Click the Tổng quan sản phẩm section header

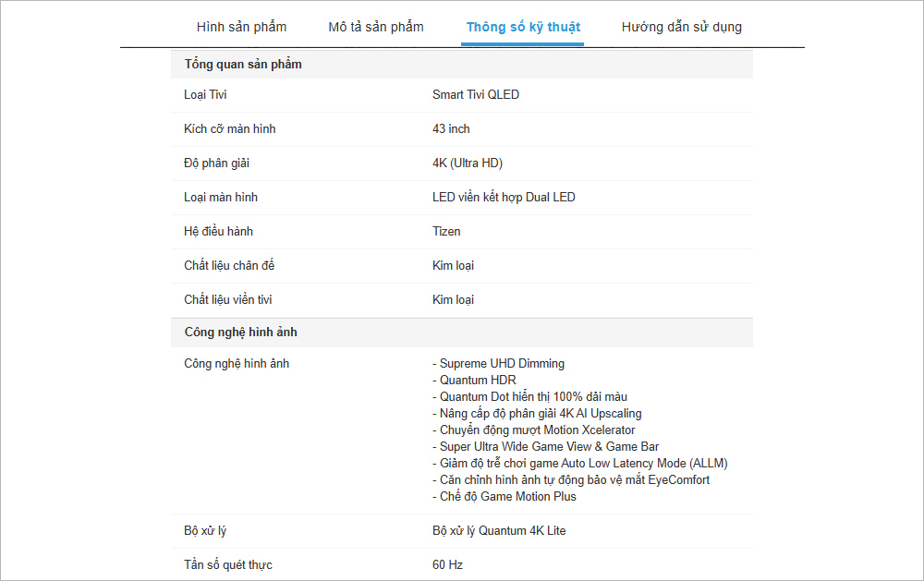pyautogui.click(x=243, y=65)
